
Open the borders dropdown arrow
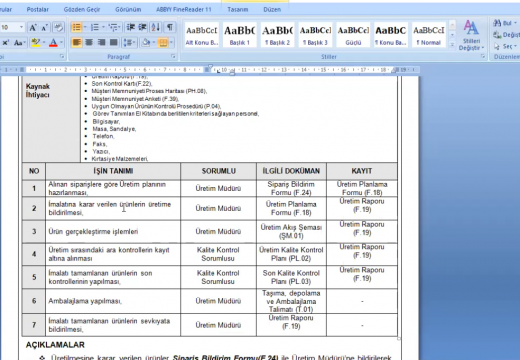pyautogui.click(x=171, y=43)
